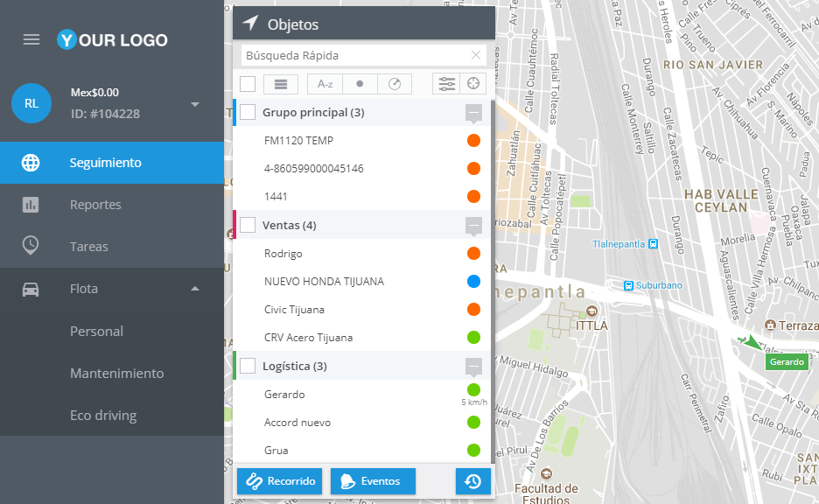The image size is (819, 504).
Task: Collapse the Grupo principal group
Action: [x=473, y=112]
